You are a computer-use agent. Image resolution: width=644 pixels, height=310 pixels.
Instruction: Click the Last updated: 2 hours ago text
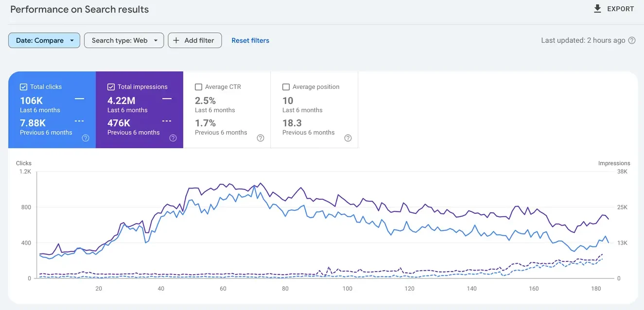[583, 40]
